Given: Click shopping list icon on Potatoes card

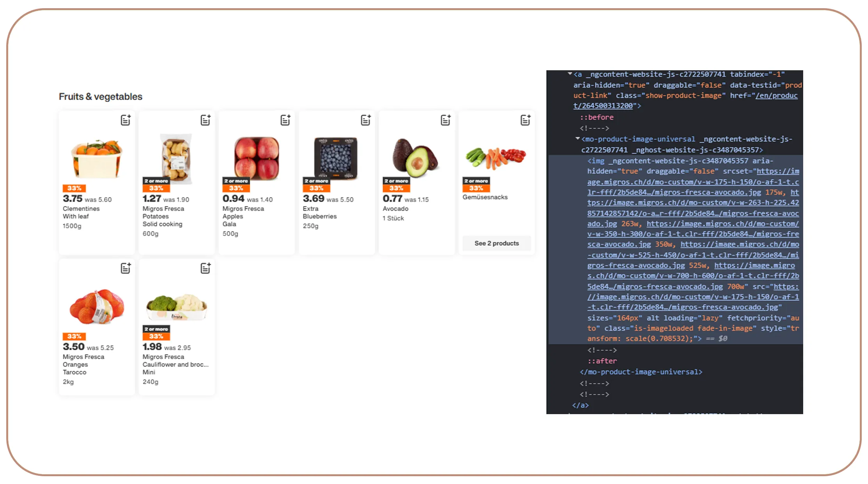Looking at the screenshot, I should click(x=205, y=120).
